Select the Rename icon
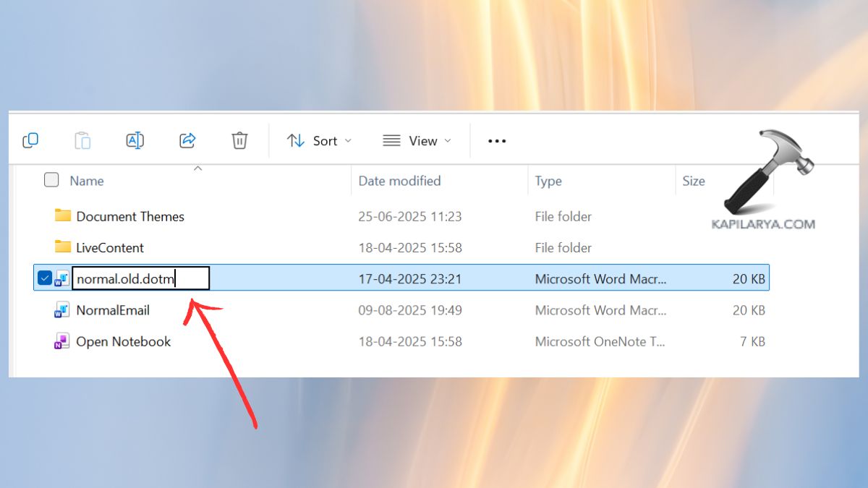The width and height of the screenshot is (868, 488). [x=135, y=140]
